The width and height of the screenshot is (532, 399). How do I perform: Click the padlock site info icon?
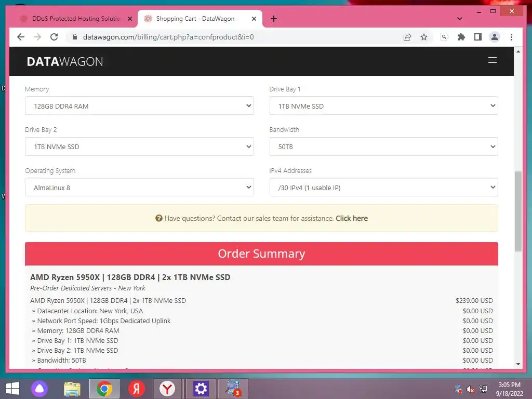(75, 37)
